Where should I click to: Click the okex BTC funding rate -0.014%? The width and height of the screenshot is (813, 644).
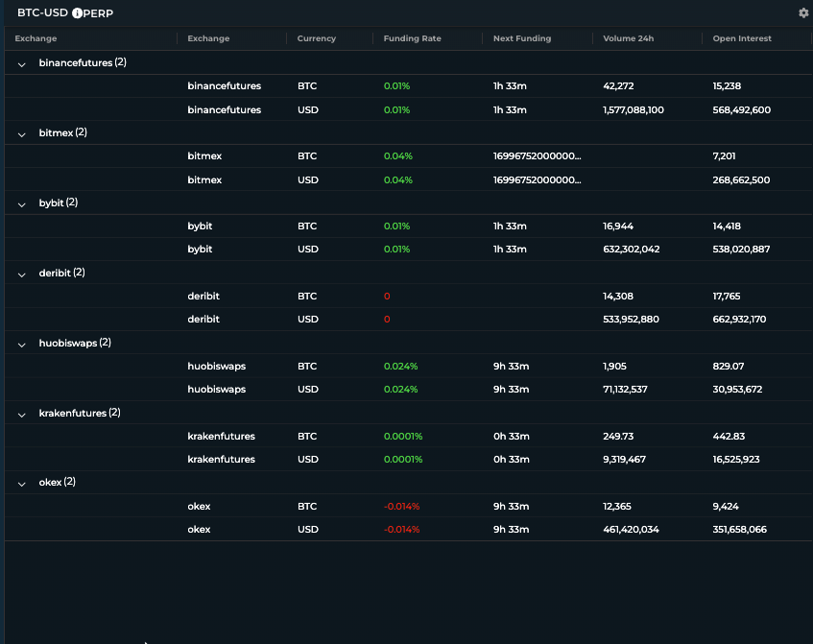click(401, 506)
